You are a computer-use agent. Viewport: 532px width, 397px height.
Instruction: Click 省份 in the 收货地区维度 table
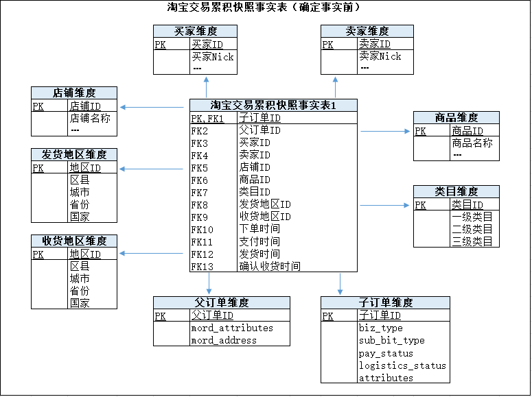click(80, 291)
